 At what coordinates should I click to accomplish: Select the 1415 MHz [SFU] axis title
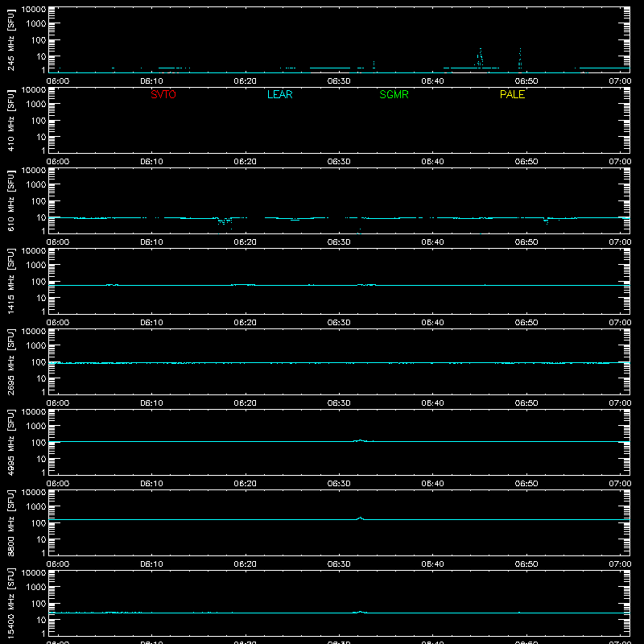10,282
